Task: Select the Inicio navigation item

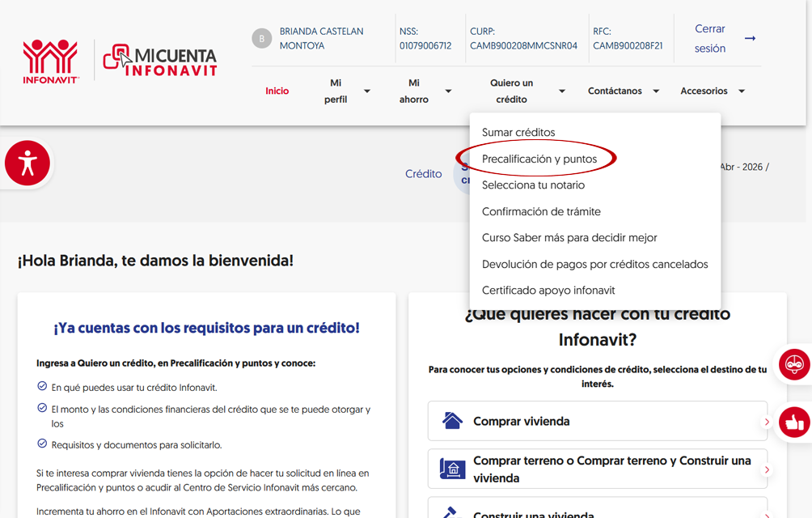Action: tap(277, 91)
